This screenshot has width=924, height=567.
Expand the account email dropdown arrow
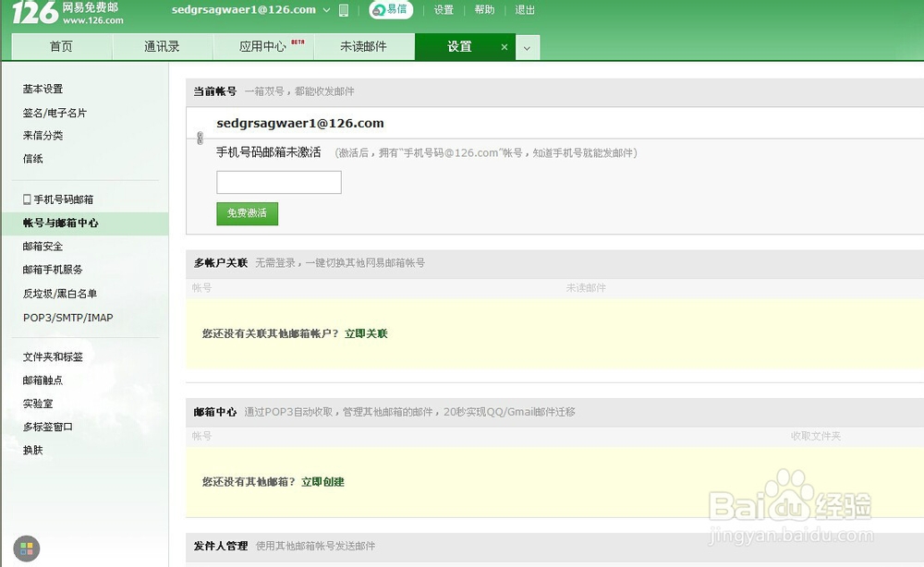tap(327, 10)
